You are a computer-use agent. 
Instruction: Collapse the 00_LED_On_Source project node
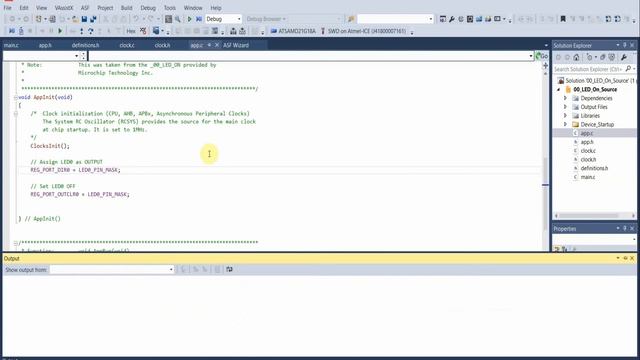point(559,89)
